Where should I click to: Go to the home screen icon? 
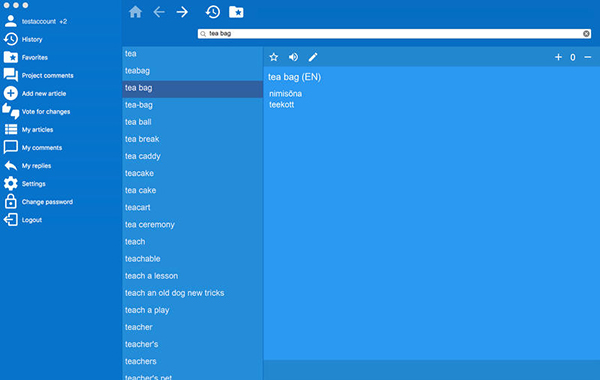[x=135, y=12]
